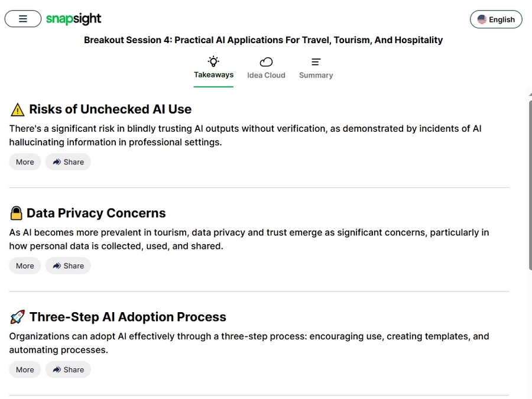532x399 pixels.
Task: Click the lightbulb Takeaways icon
Action: coord(213,61)
